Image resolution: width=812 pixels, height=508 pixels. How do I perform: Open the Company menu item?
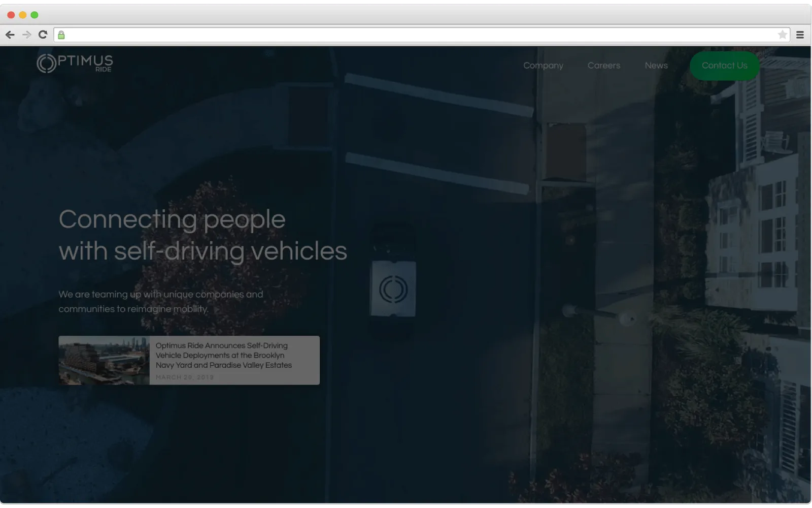[543, 66]
